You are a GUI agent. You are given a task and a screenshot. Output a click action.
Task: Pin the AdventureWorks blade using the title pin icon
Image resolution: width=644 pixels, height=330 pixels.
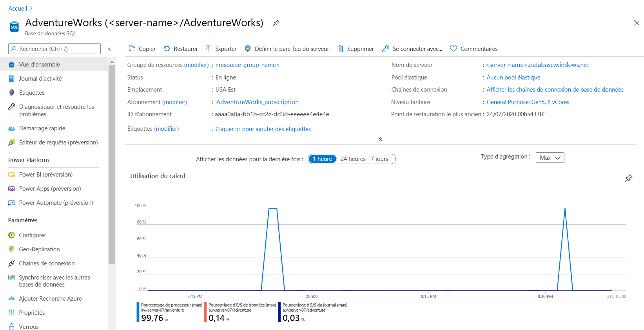(276, 23)
